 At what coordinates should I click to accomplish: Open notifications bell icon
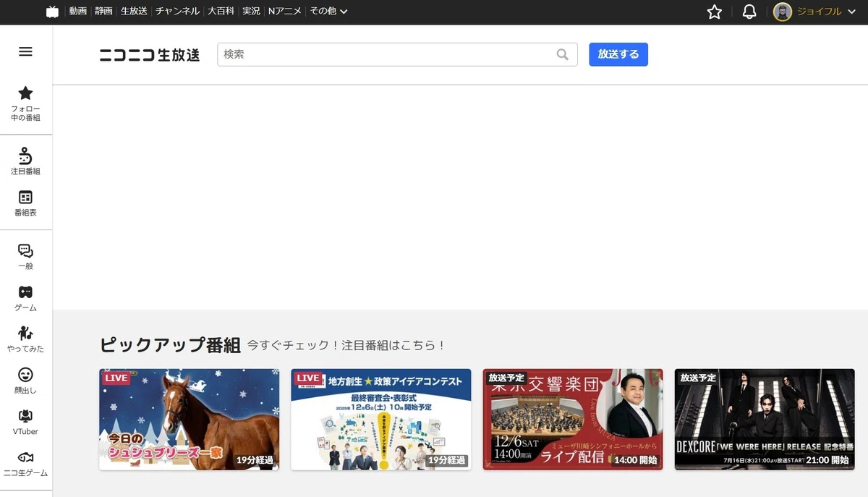(749, 12)
